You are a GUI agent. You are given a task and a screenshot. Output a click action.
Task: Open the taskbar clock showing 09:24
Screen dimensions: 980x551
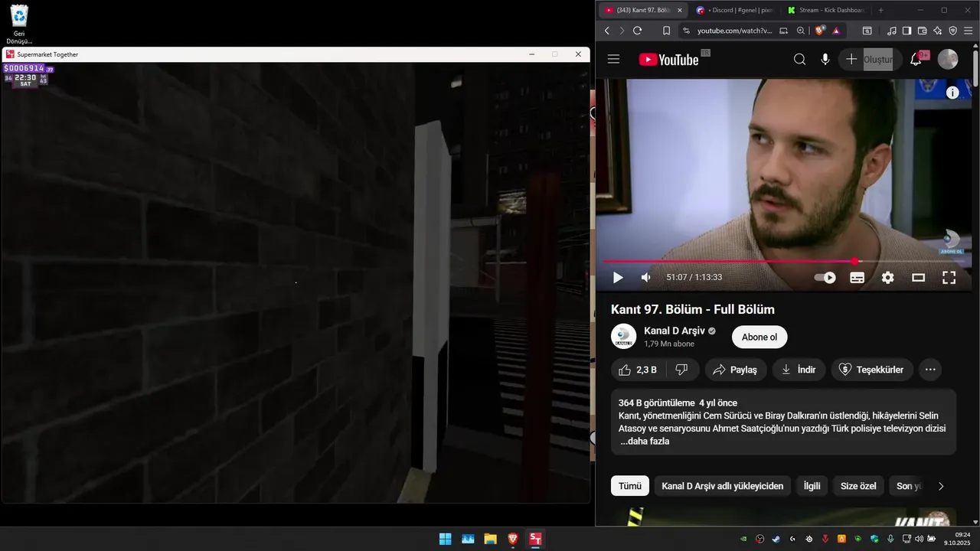pyautogui.click(x=959, y=539)
